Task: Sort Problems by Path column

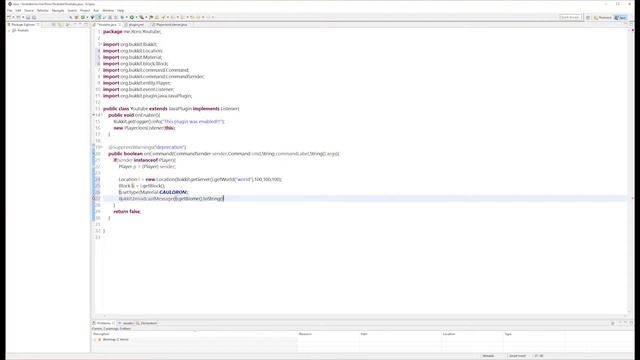Action: (x=401, y=334)
